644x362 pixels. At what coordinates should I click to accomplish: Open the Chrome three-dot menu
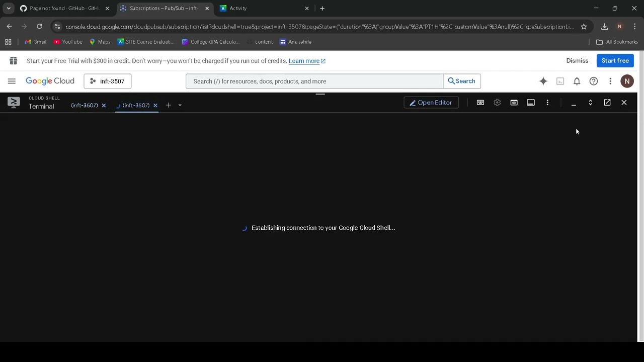click(x=635, y=27)
